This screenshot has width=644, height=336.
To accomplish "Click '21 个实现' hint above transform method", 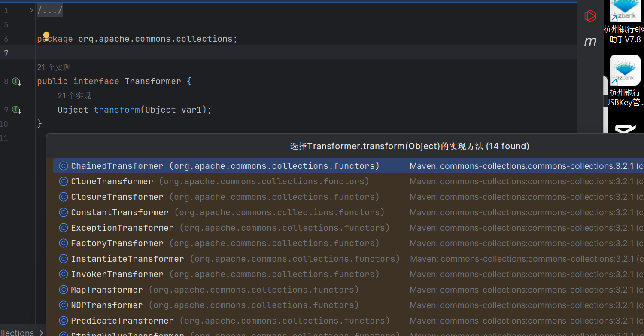I will (x=74, y=96).
